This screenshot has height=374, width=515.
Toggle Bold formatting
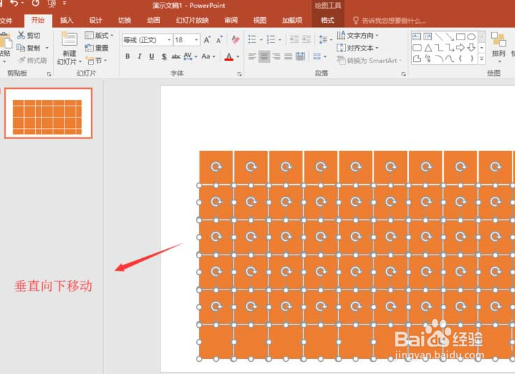pyautogui.click(x=127, y=56)
